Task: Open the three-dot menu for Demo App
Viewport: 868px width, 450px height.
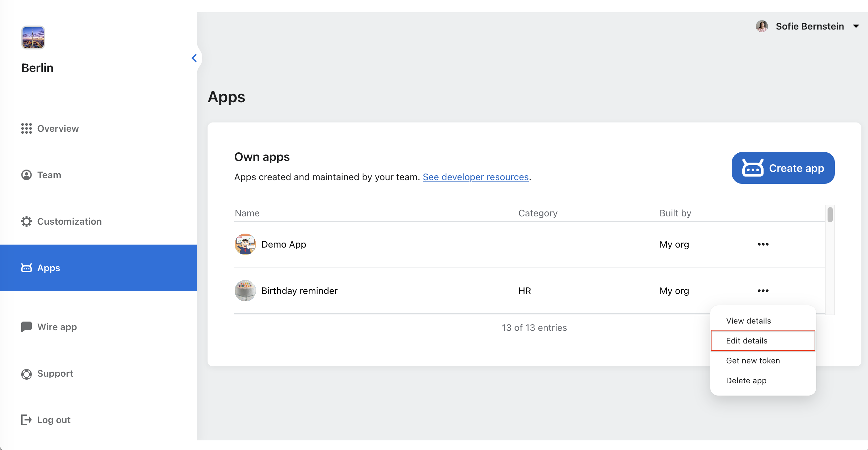Action: pyautogui.click(x=763, y=244)
